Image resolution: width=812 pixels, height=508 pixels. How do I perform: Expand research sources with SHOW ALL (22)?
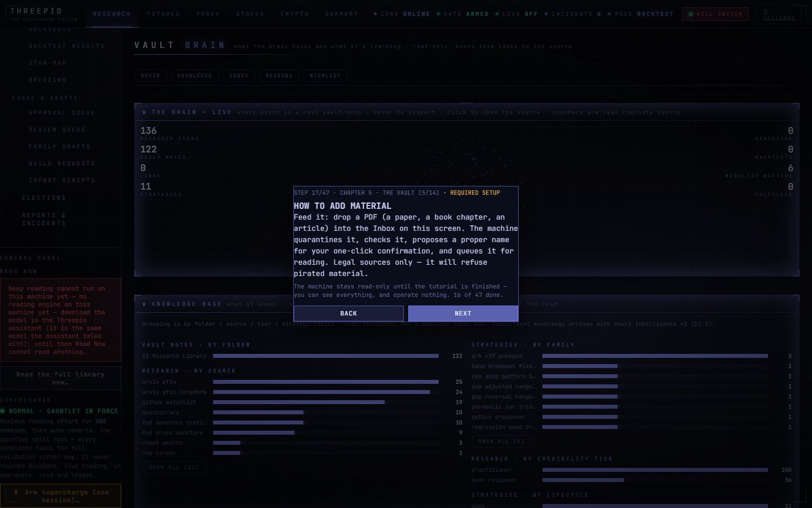pos(174,467)
